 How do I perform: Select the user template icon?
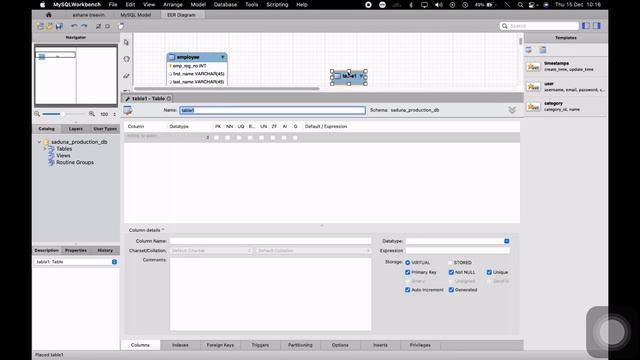(x=533, y=86)
